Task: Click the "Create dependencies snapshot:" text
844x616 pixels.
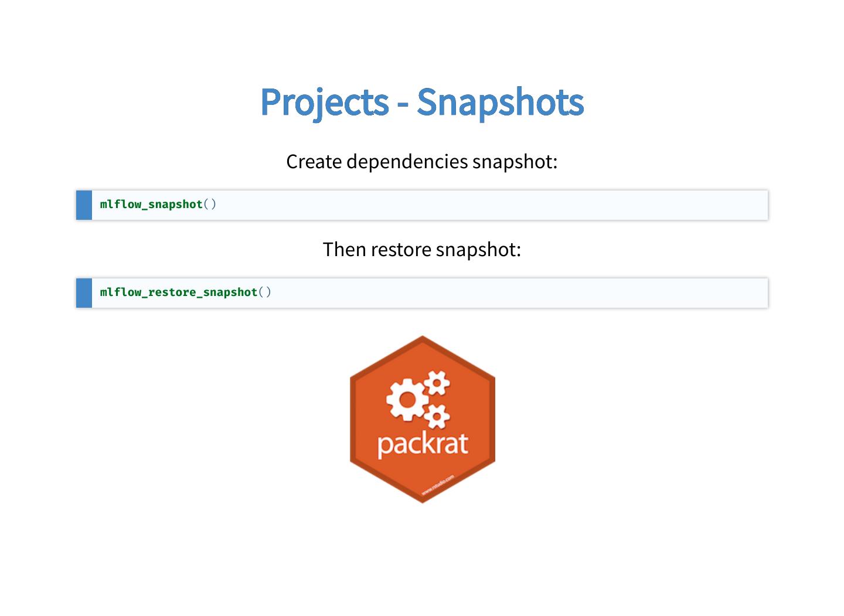Action: click(x=422, y=161)
